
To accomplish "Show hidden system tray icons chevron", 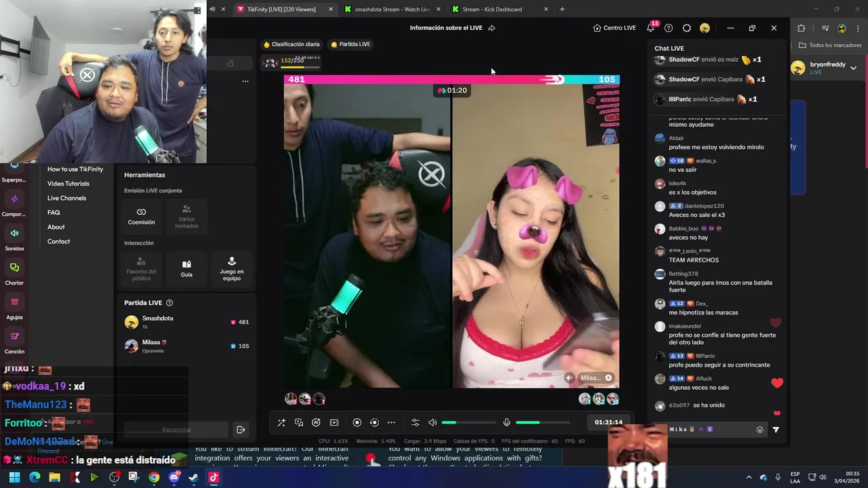I will tap(749, 477).
